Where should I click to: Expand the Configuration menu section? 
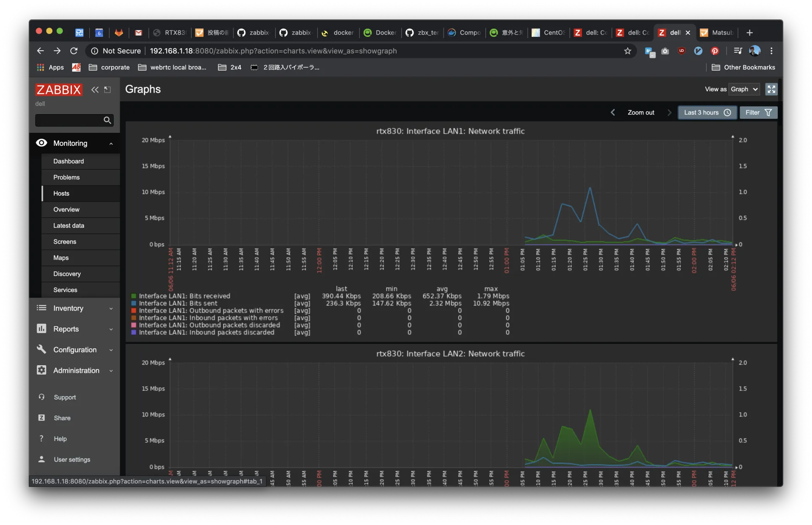(74, 350)
